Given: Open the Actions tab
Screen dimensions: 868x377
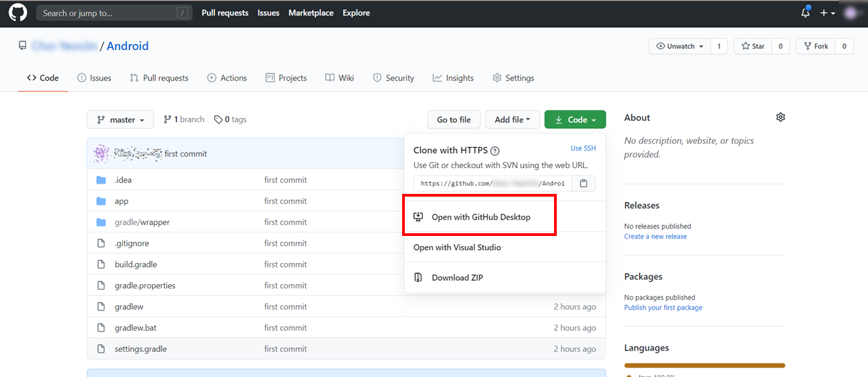Looking at the screenshot, I should 227,78.
